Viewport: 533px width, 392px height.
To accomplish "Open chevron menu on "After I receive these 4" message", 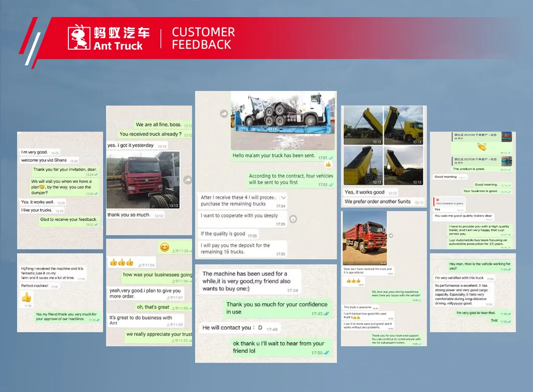I will [283, 197].
